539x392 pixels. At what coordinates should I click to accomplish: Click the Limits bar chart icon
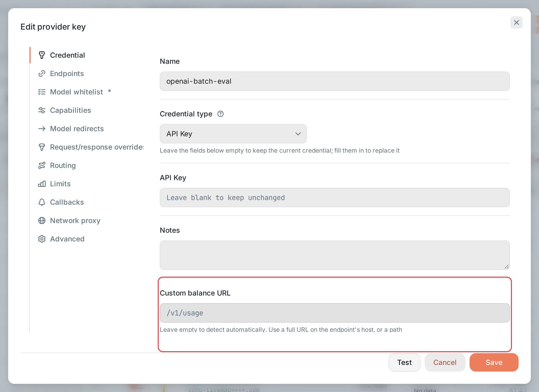coord(42,184)
